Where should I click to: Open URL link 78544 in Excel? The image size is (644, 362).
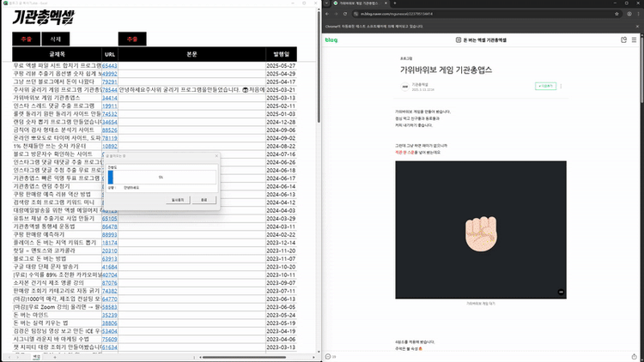tap(110, 90)
